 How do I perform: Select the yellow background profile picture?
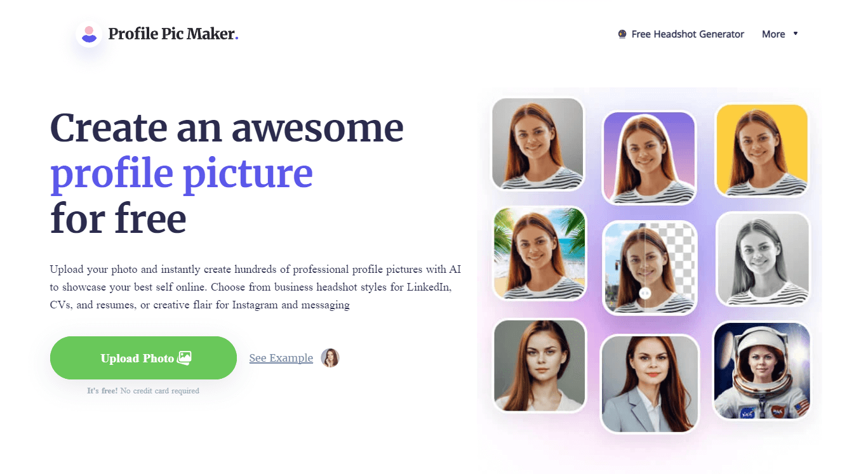(762, 150)
